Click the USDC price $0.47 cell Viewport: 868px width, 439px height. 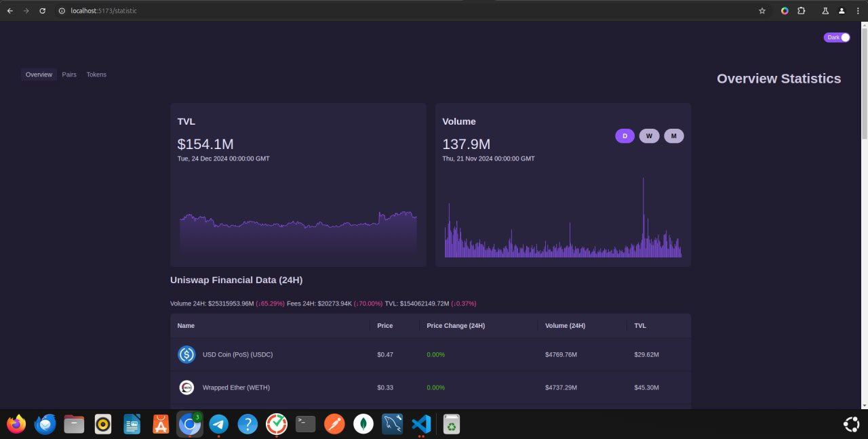coord(385,354)
